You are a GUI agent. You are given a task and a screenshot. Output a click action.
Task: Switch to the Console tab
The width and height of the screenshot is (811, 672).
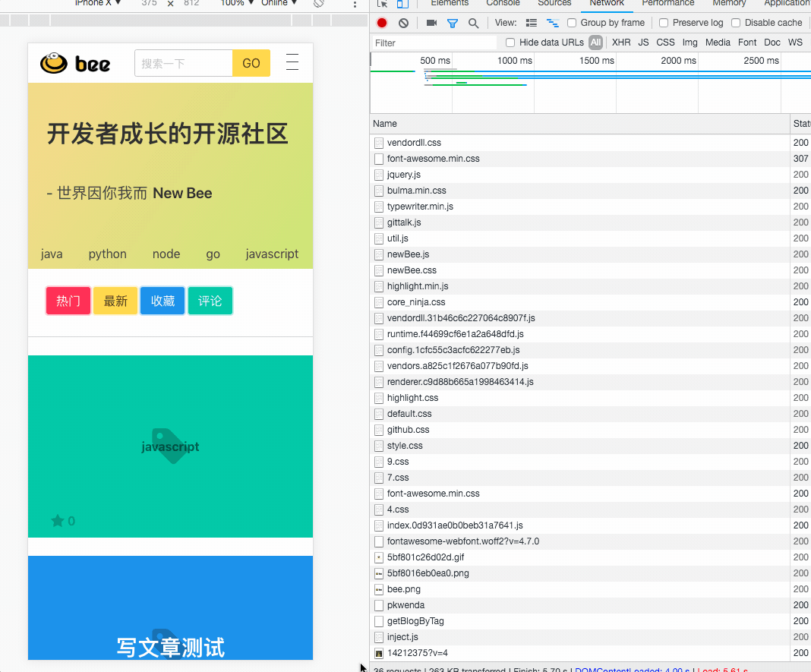tap(503, 3)
